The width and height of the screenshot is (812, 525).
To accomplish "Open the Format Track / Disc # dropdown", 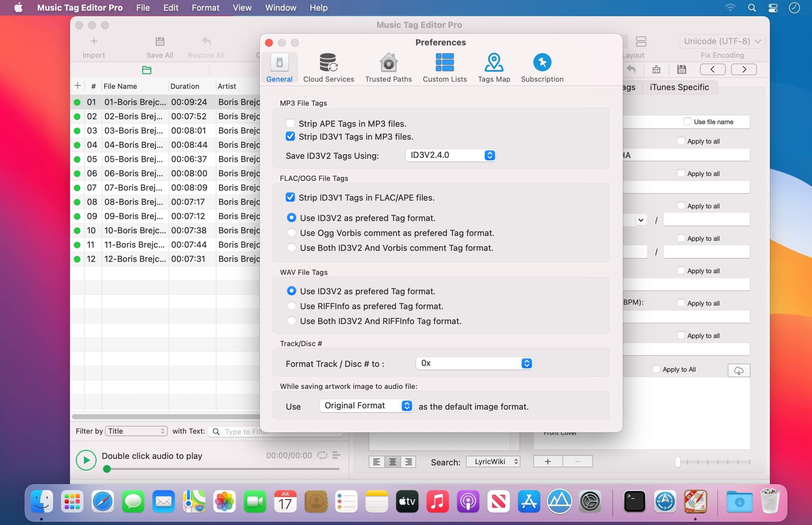I will coord(474,363).
